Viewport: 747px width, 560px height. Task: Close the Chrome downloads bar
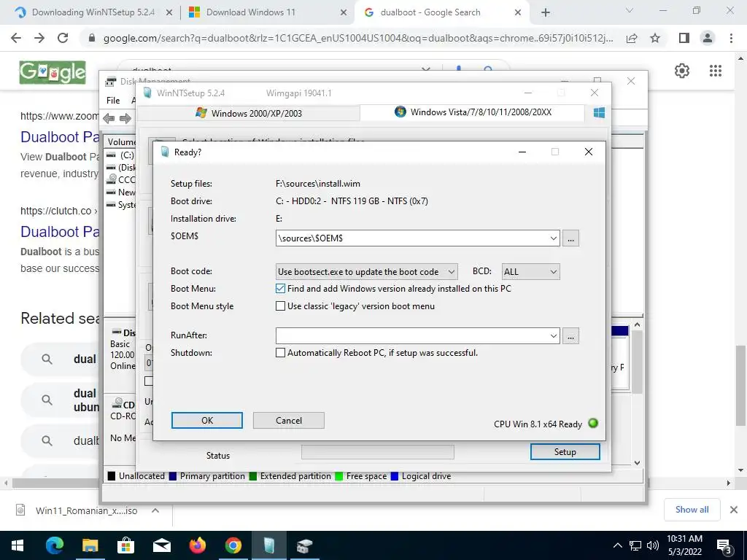pos(734,510)
